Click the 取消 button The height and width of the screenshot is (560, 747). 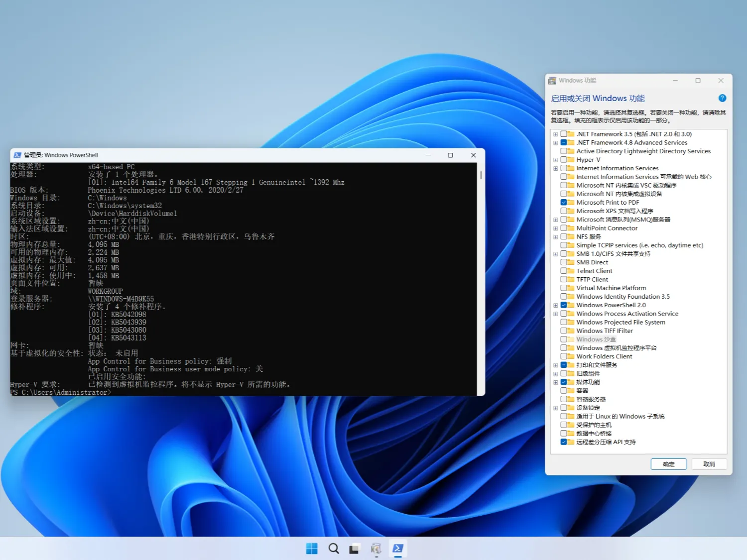[x=709, y=463]
